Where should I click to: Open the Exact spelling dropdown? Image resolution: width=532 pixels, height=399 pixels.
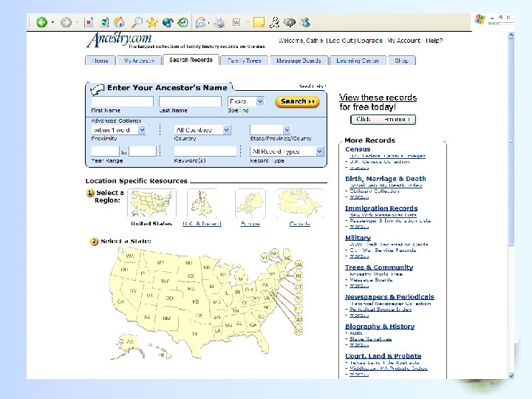point(260,101)
